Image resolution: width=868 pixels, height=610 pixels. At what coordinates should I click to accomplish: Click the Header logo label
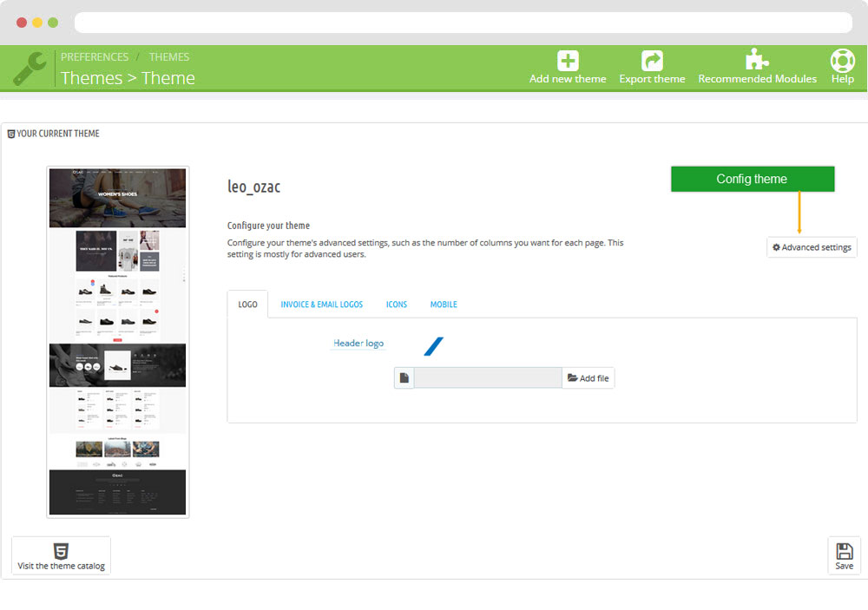click(358, 344)
